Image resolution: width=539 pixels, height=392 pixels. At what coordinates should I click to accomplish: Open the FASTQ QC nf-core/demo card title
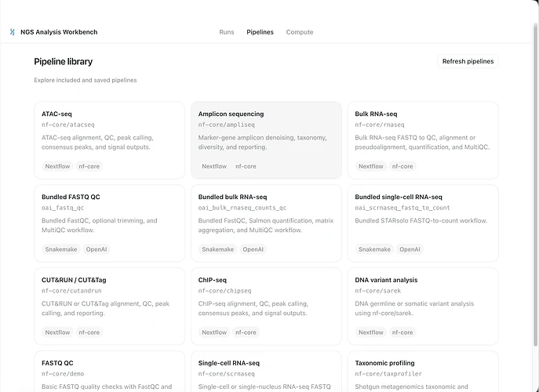(x=57, y=363)
